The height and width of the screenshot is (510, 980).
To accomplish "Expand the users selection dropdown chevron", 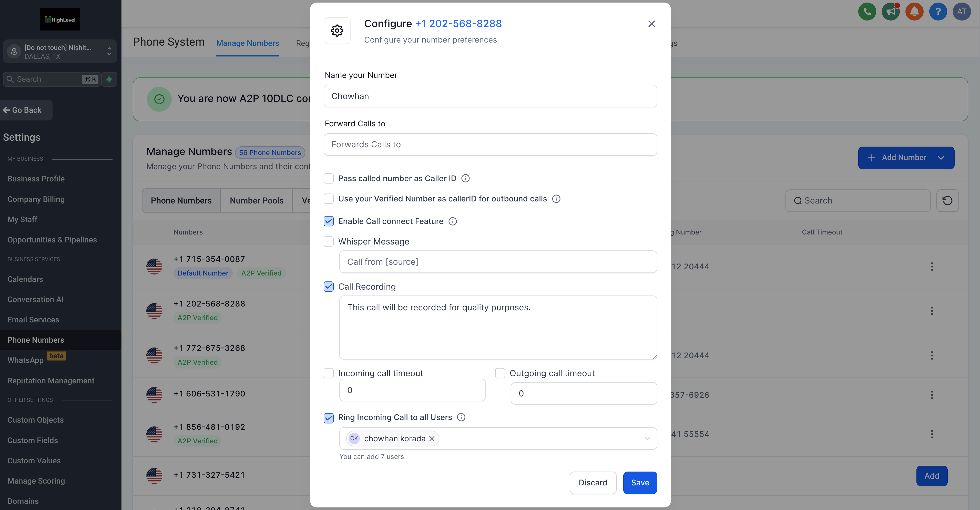I will point(647,438).
